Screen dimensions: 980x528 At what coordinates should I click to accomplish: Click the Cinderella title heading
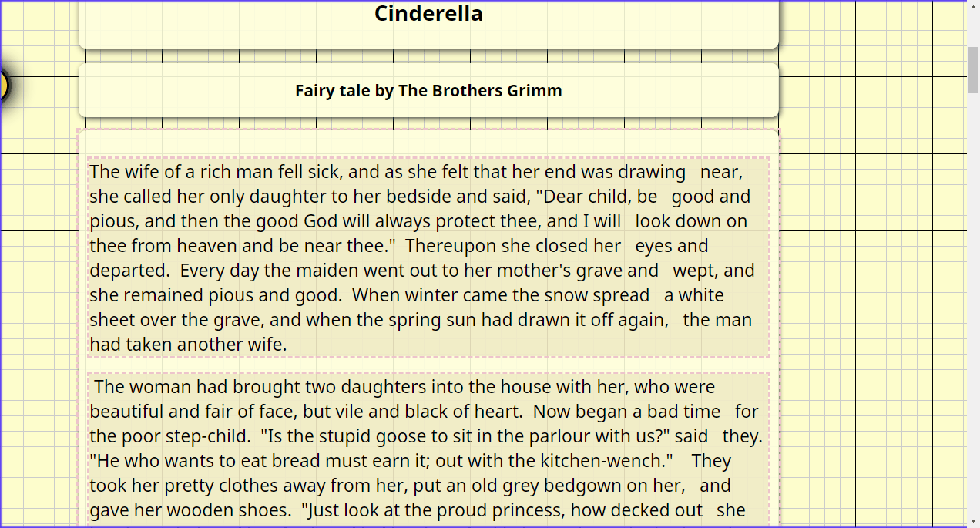428,14
